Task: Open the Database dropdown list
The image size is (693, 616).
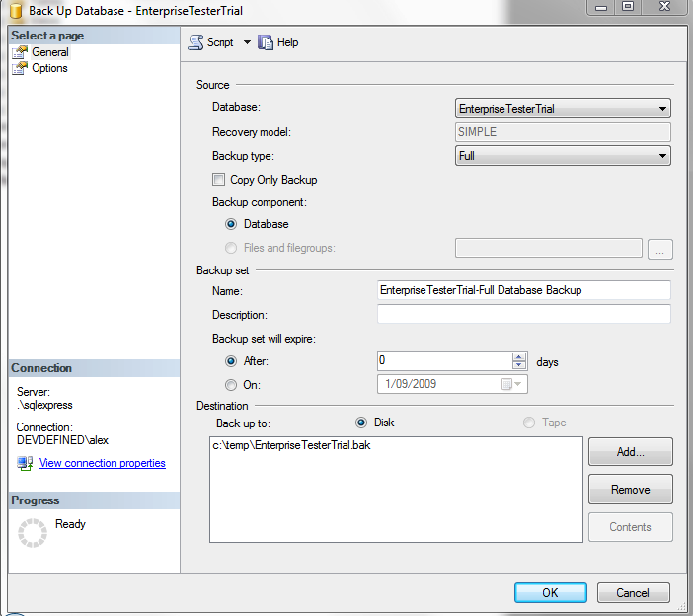Action: point(662,109)
